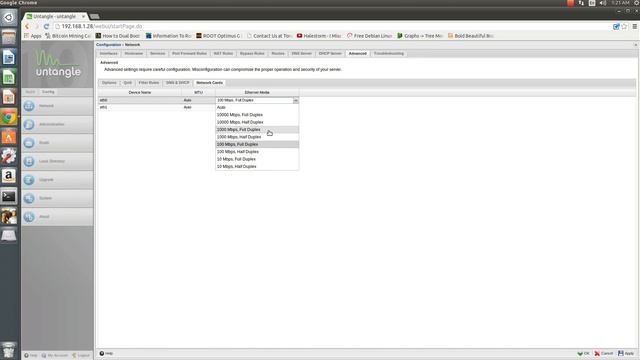Image resolution: width=640 pixels, height=360 pixels.
Task: Click the Chrome back arrow
Action: 27,27
